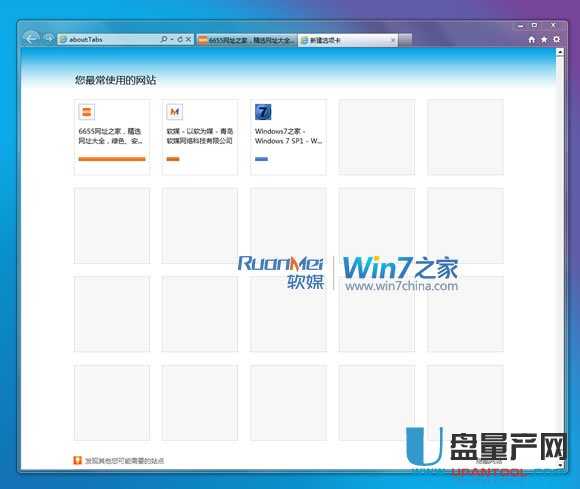
Task: Open the Tools gear icon
Action: (x=556, y=39)
